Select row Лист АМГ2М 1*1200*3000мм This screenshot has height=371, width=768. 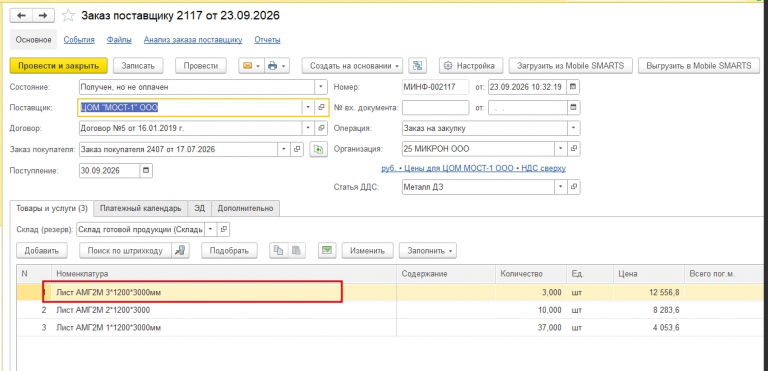click(x=390, y=327)
